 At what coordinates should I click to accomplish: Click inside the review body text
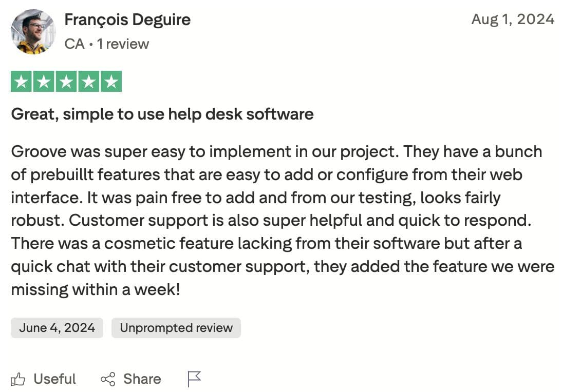277,221
